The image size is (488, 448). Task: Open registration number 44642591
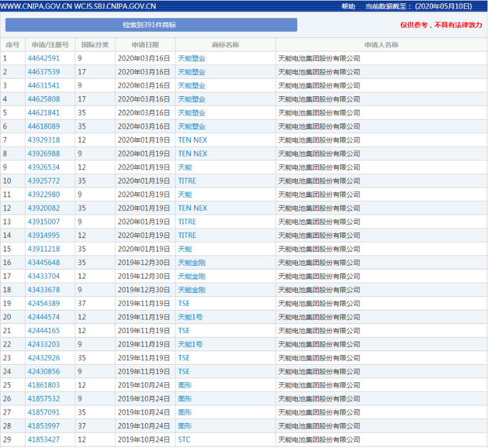(44, 58)
